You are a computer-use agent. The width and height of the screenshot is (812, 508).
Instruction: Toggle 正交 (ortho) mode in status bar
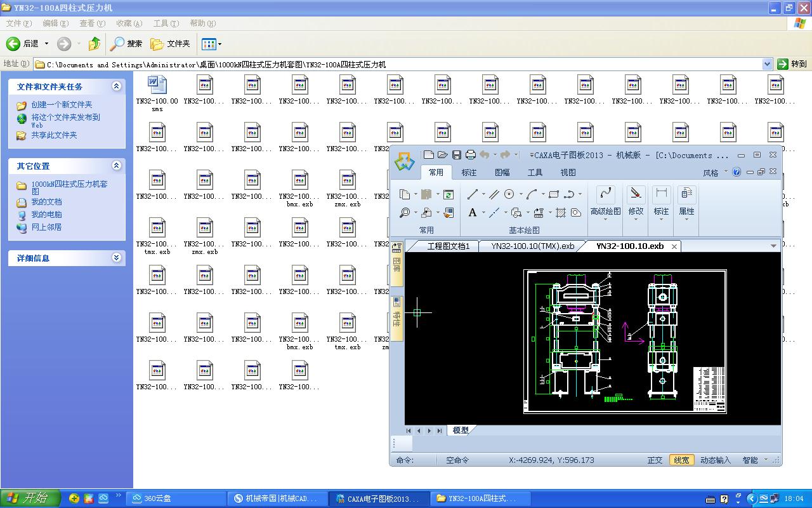pos(655,460)
